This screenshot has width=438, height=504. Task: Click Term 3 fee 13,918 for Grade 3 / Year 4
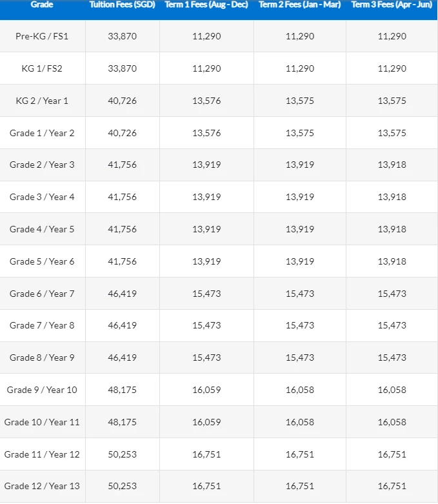(x=392, y=197)
